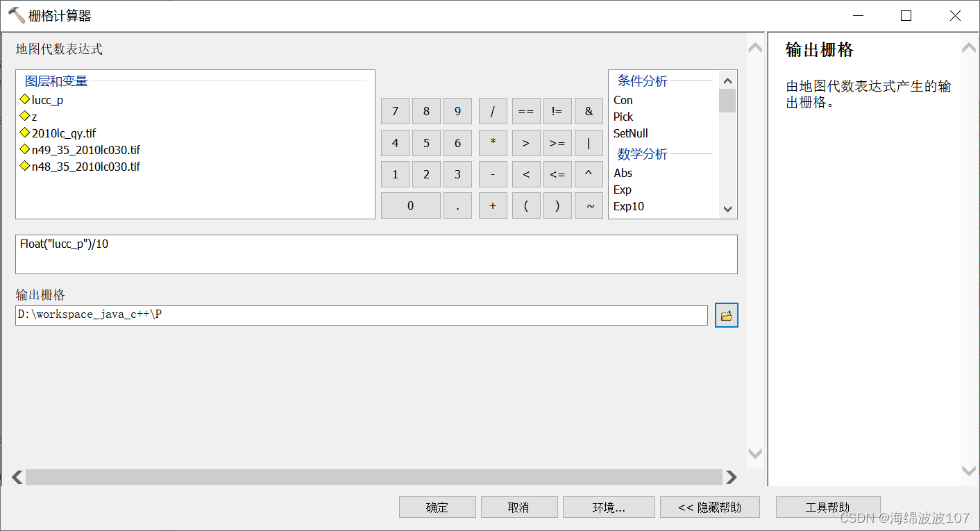Insert the <= operator button

[557, 174]
